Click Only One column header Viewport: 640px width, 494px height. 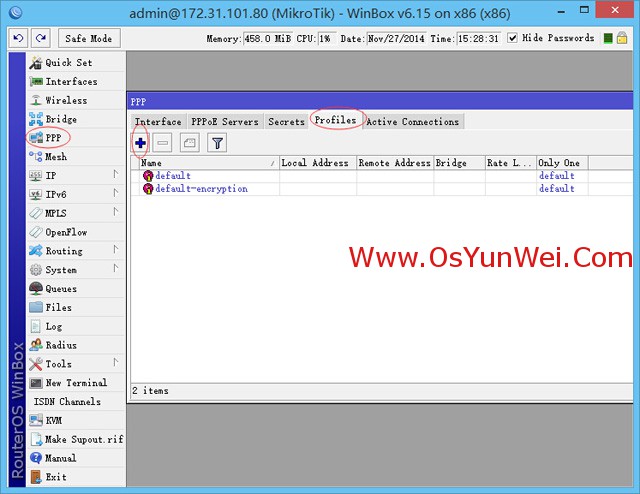point(562,163)
